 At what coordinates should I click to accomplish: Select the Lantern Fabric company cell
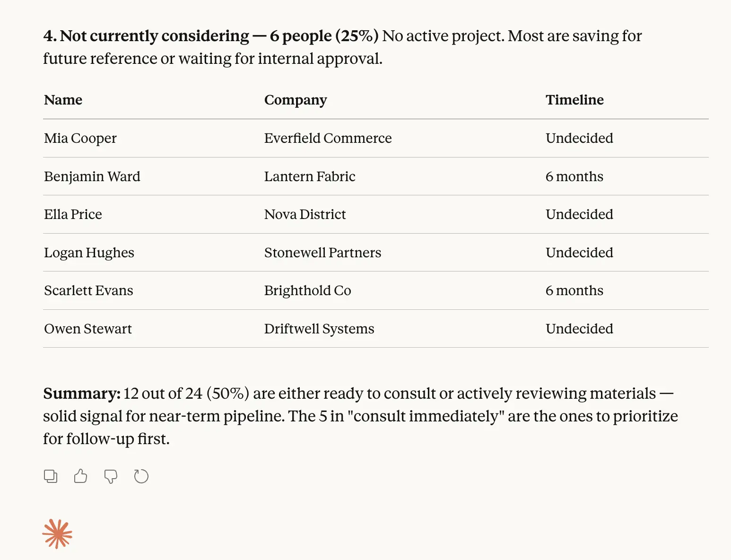coord(310,176)
